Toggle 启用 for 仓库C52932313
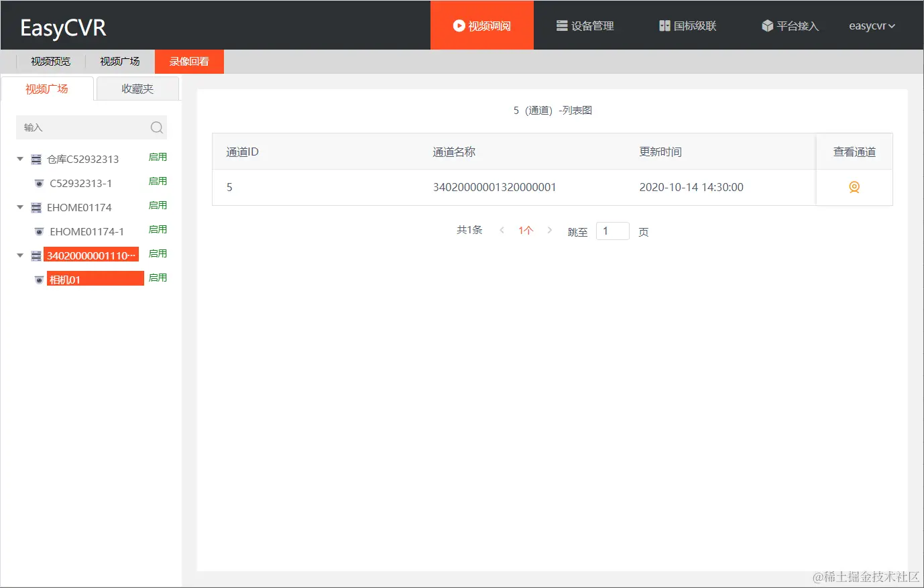This screenshot has height=588, width=924. coord(158,156)
